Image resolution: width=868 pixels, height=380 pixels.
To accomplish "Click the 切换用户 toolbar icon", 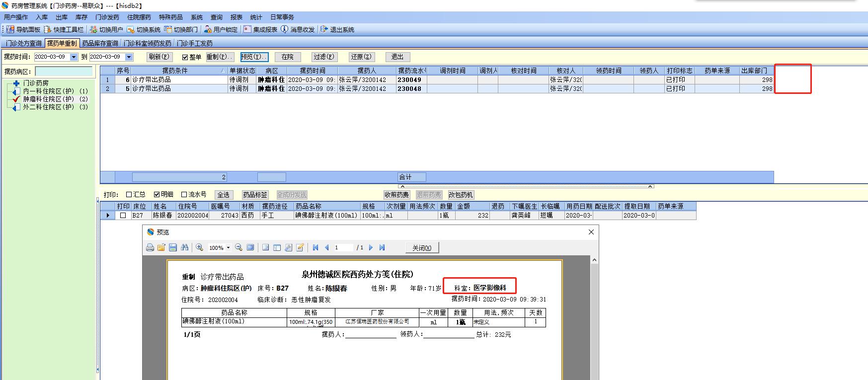I will pyautogui.click(x=93, y=29).
